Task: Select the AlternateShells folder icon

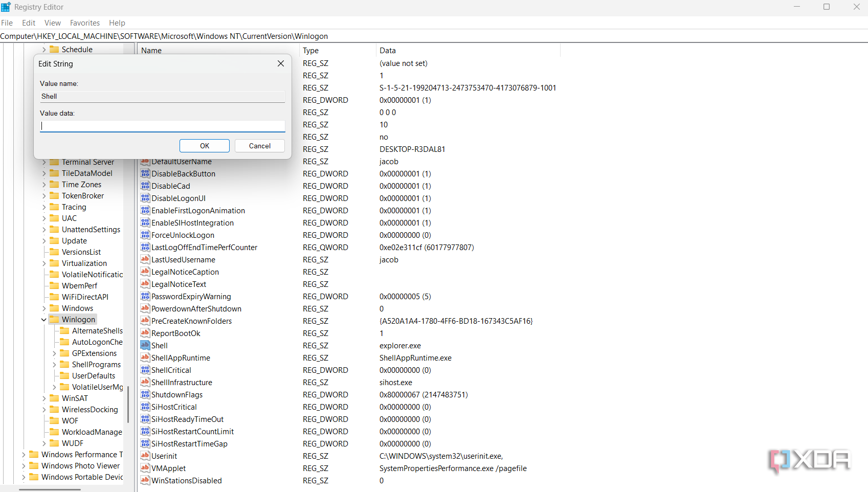Action: coord(64,331)
